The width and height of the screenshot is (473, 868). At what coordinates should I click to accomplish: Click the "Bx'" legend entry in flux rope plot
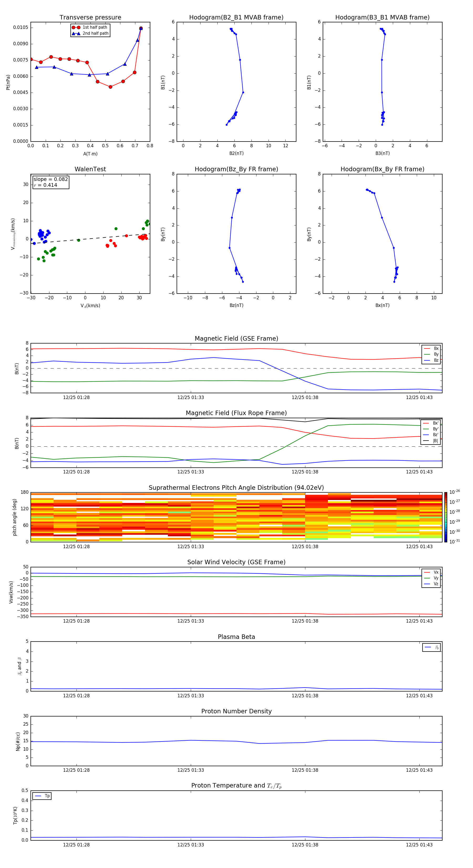tap(431, 423)
